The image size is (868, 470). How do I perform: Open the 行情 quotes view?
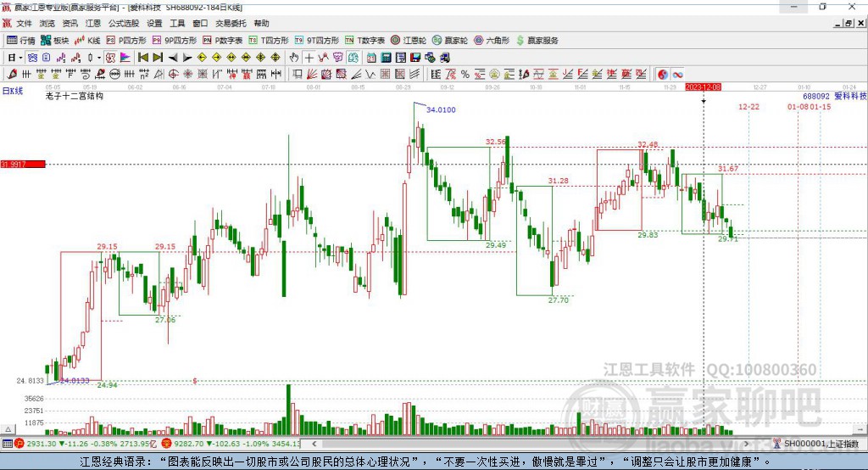(x=20, y=41)
